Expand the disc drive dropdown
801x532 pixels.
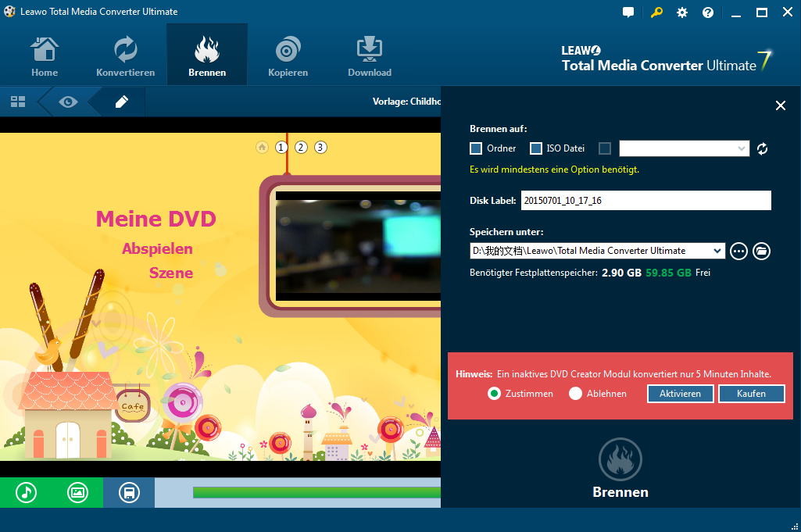coord(742,148)
